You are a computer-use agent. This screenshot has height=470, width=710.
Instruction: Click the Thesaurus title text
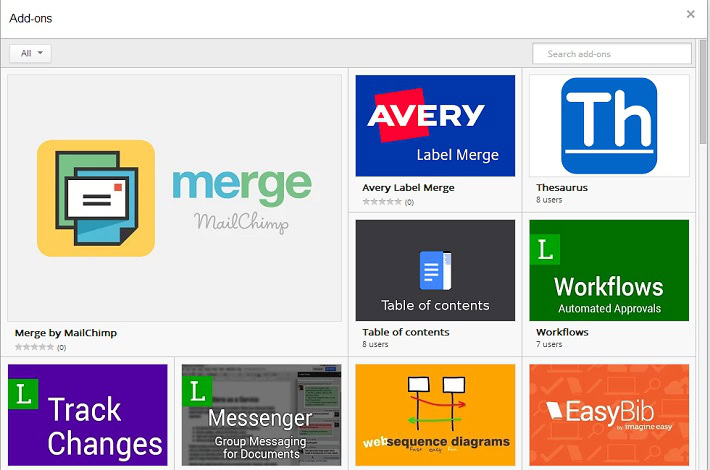click(562, 187)
